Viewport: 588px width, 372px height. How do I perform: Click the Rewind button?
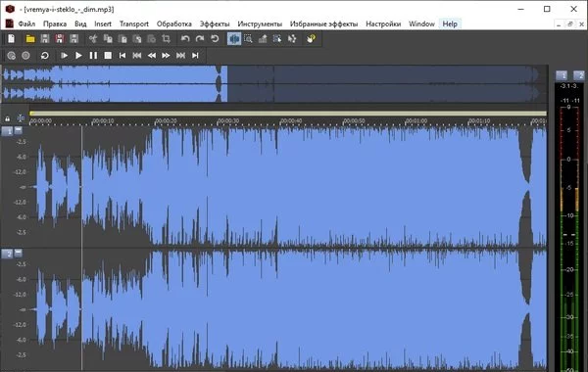[152, 56]
